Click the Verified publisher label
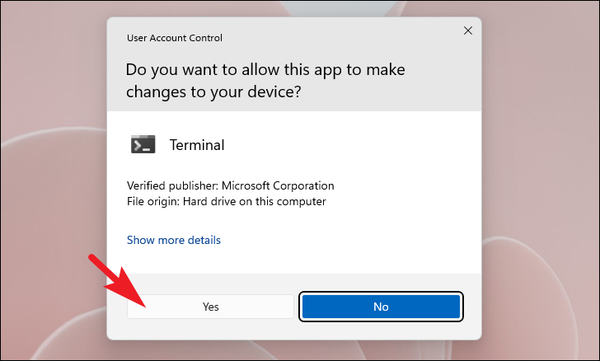This screenshot has height=361, width=600. pos(173,186)
